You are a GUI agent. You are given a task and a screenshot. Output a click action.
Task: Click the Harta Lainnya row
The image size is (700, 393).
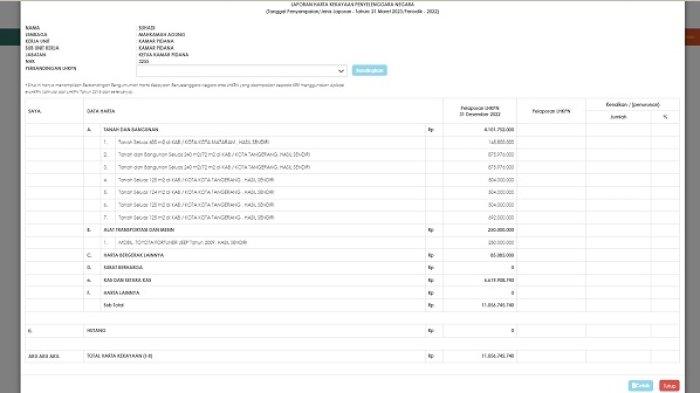(x=353, y=293)
